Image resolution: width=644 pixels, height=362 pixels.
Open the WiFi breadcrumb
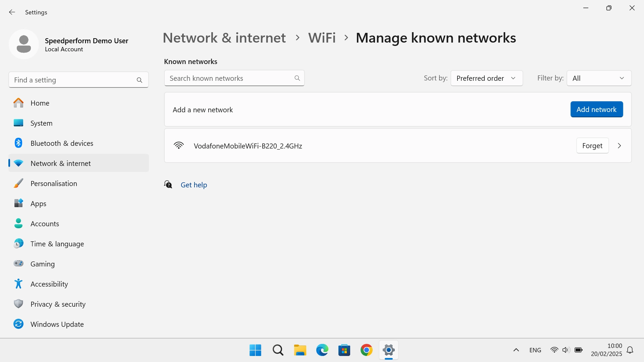(x=322, y=38)
